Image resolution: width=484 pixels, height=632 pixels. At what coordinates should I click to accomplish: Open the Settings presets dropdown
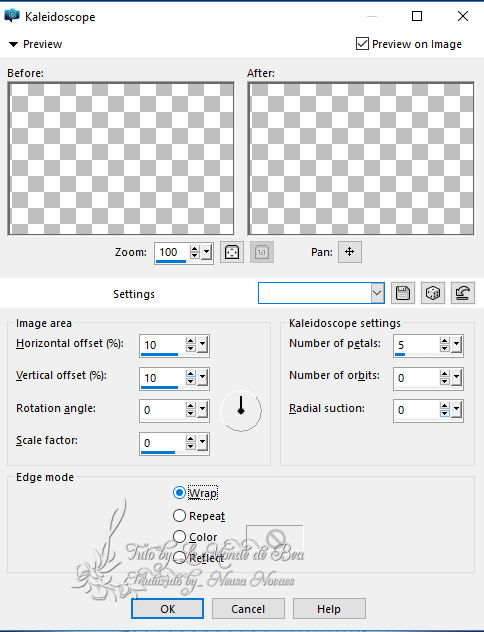(377, 293)
